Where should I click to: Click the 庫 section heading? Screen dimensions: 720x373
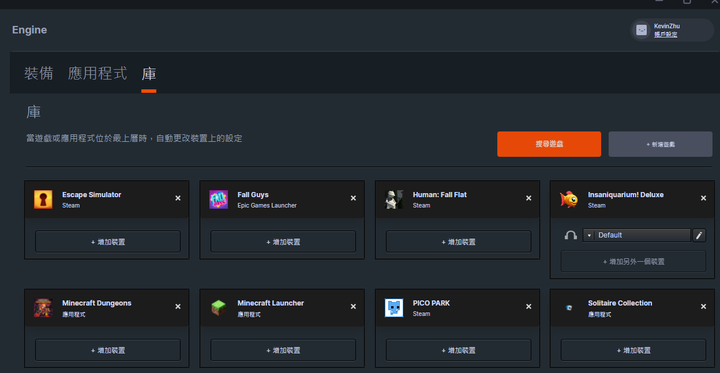[x=34, y=113]
